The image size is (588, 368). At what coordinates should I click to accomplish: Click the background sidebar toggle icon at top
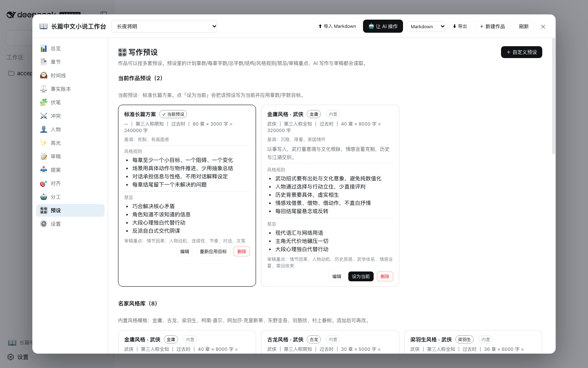pos(104,13)
